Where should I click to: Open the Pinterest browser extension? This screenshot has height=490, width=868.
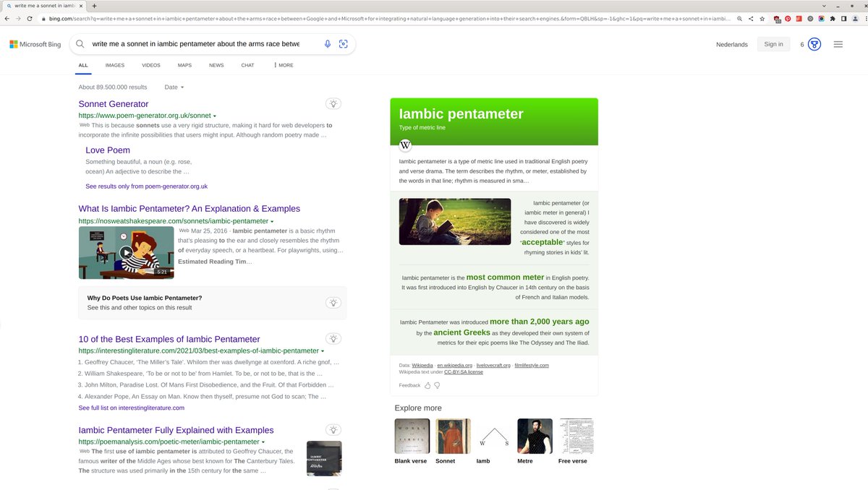pyautogui.click(x=788, y=18)
